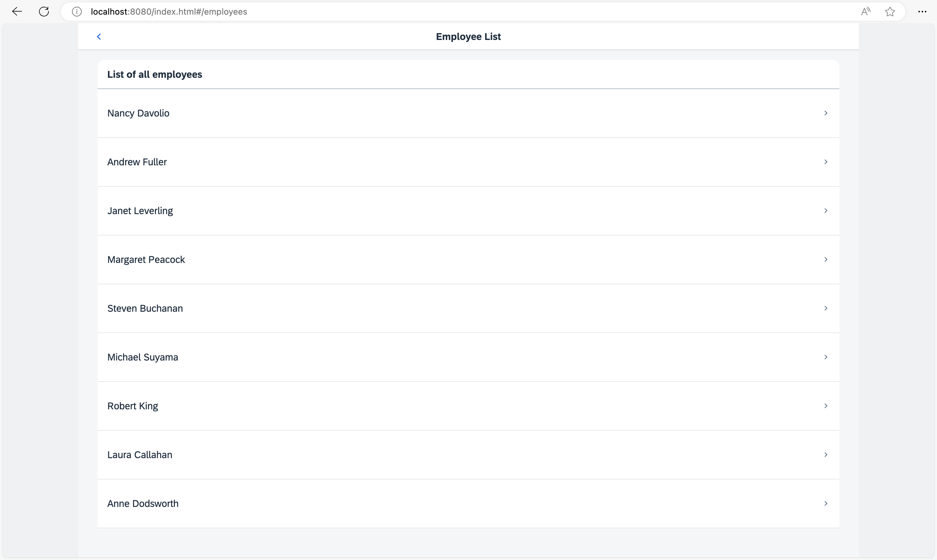This screenshot has height=560, width=937.
Task: Open Janet Leverling's chevron arrow
Action: pos(826,210)
